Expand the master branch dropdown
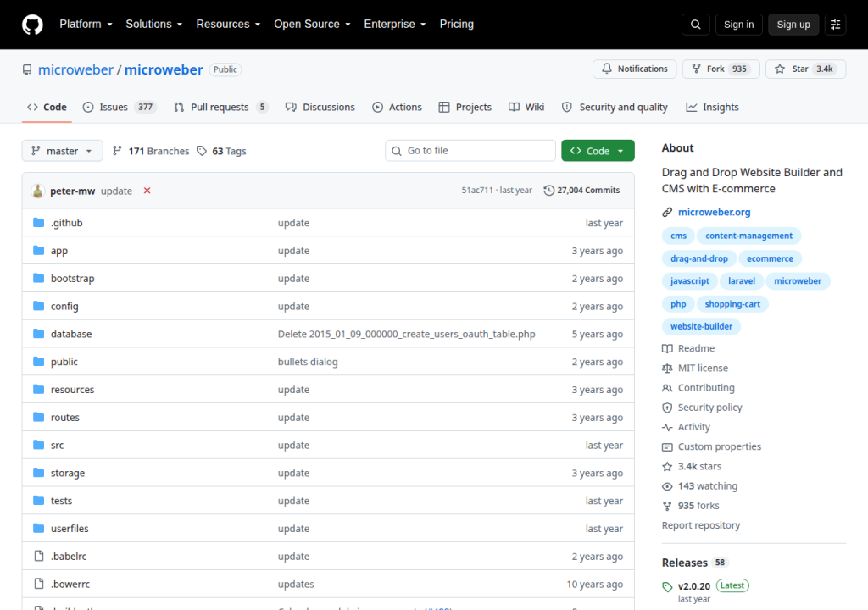Image resolution: width=868 pixels, height=610 pixels. click(x=62, y=151)
